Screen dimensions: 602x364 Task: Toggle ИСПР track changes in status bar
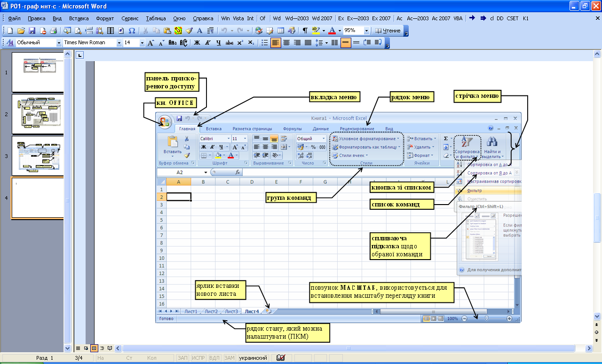pos(198,358)
